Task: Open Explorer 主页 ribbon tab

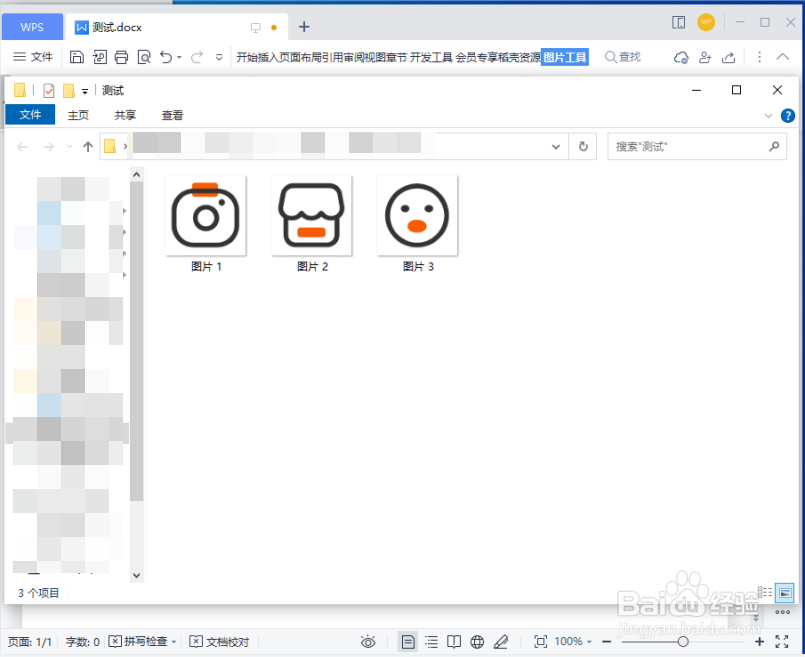Action: 78,115
